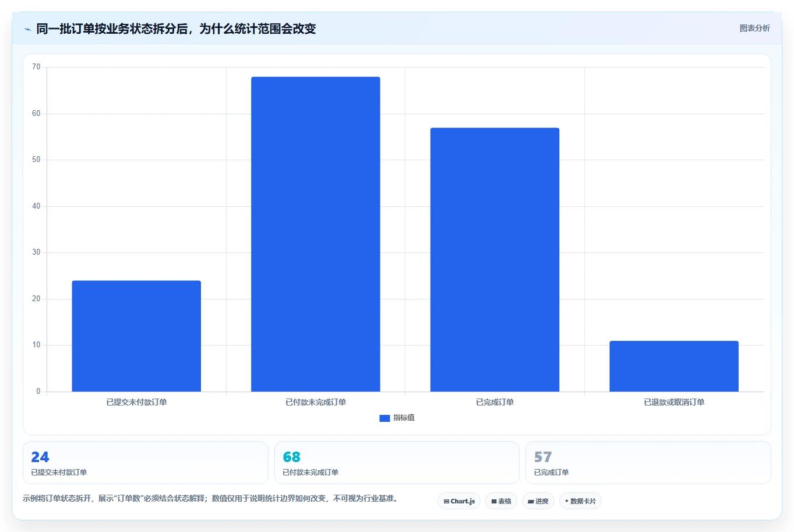Open the data card showing 68

click(x=397, y=463)
